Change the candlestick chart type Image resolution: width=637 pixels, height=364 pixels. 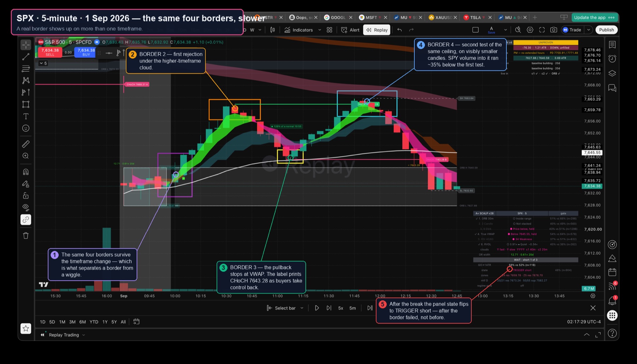(272, 30)
